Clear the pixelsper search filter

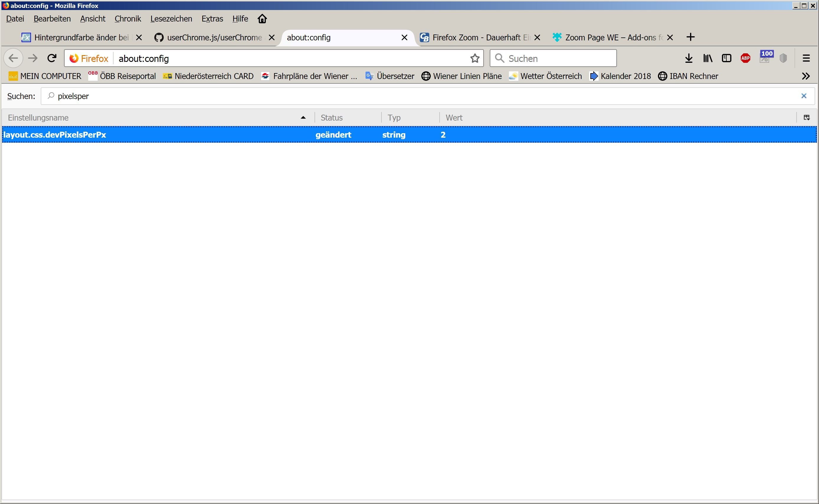tap(804, 96)
